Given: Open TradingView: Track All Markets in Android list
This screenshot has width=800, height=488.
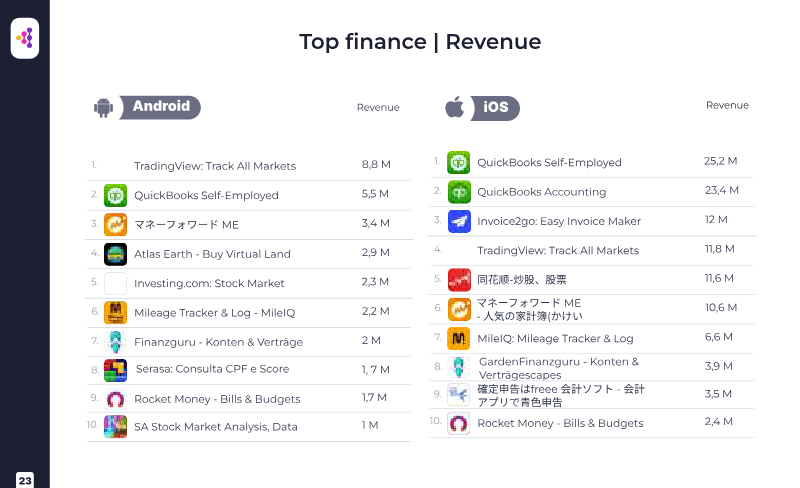Looking at the screenshot, I should click(x=214, y=166).
